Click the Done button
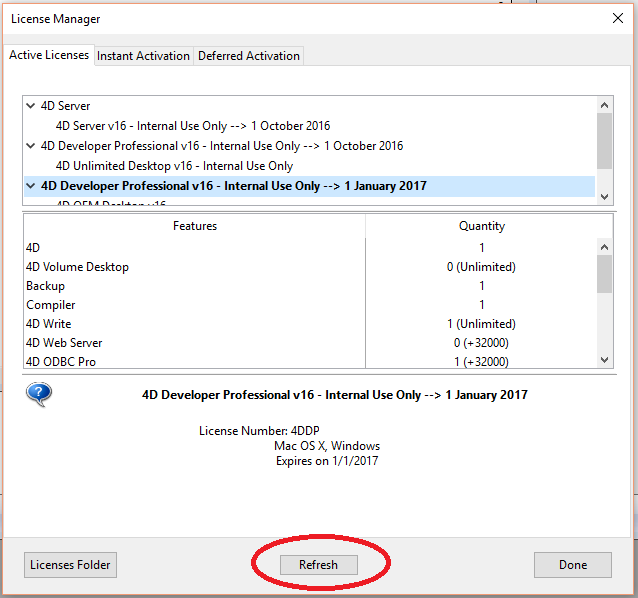The image size is (638, 598). 572,565
